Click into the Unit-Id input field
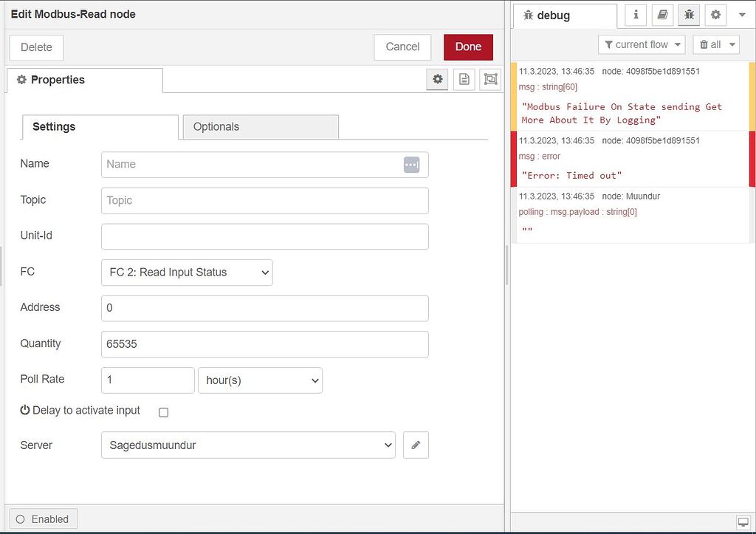 [264, 236]
